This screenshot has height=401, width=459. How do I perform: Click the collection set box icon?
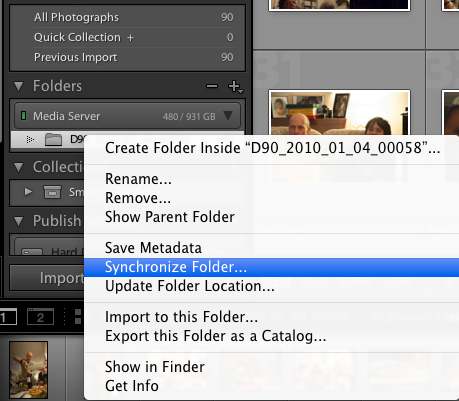click(52, 192)
